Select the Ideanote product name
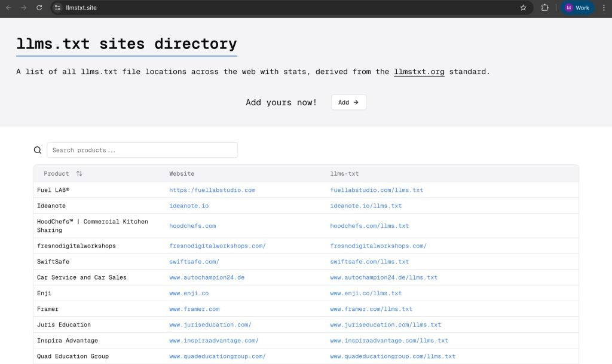Screen dimensions: 612x364 point(51,206)
